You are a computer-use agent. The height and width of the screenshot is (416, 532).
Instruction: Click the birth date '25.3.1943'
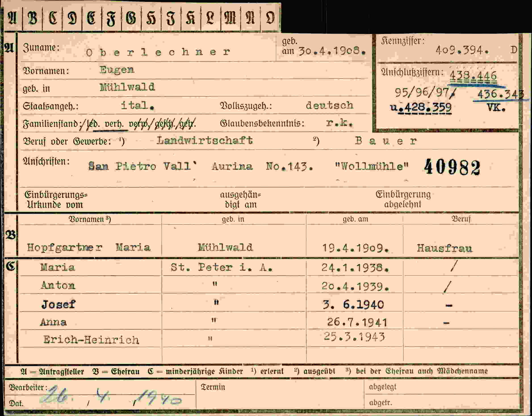tap(354, 337)
